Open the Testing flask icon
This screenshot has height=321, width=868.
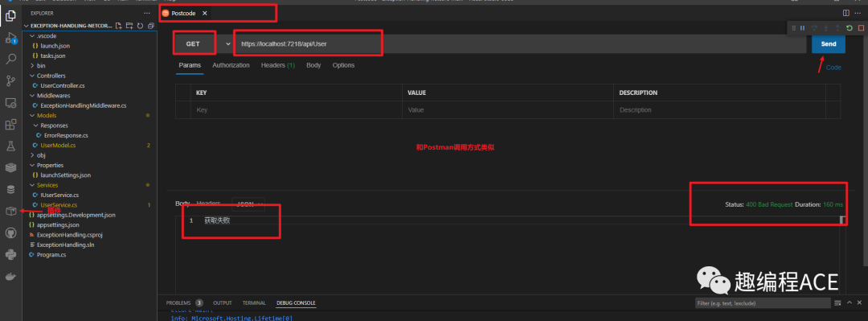10,146
